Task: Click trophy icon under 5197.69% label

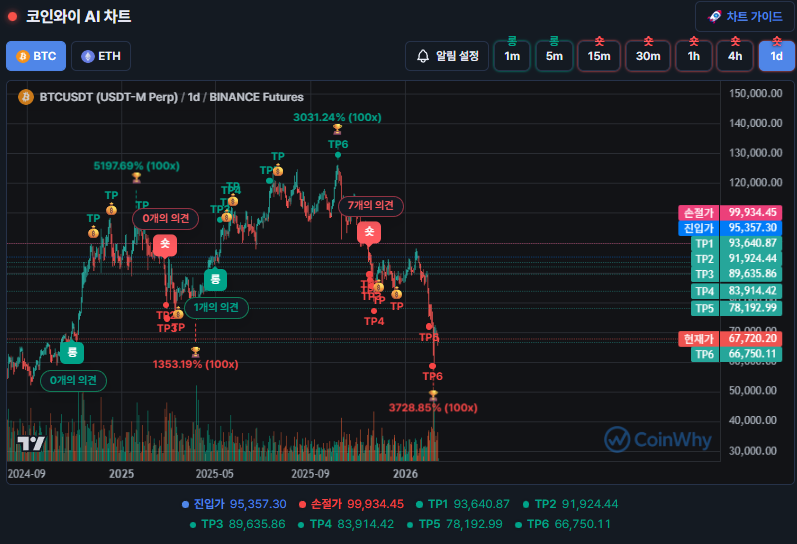Action: (136, 178)
